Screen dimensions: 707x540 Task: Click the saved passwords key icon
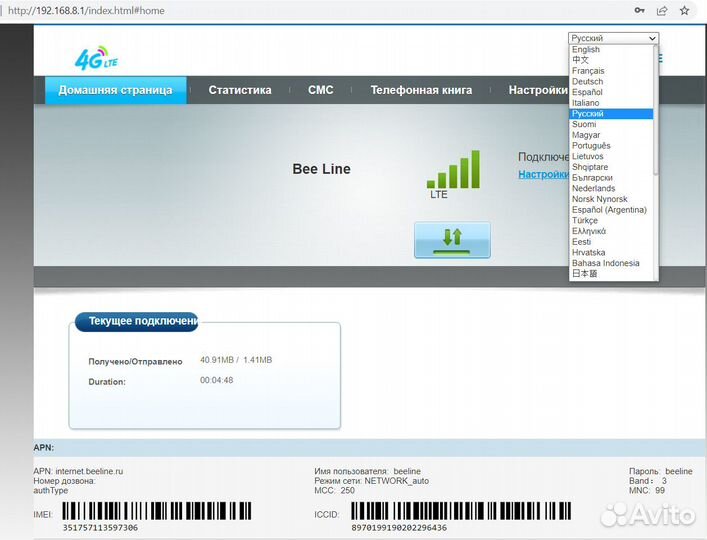pos(639,10)
